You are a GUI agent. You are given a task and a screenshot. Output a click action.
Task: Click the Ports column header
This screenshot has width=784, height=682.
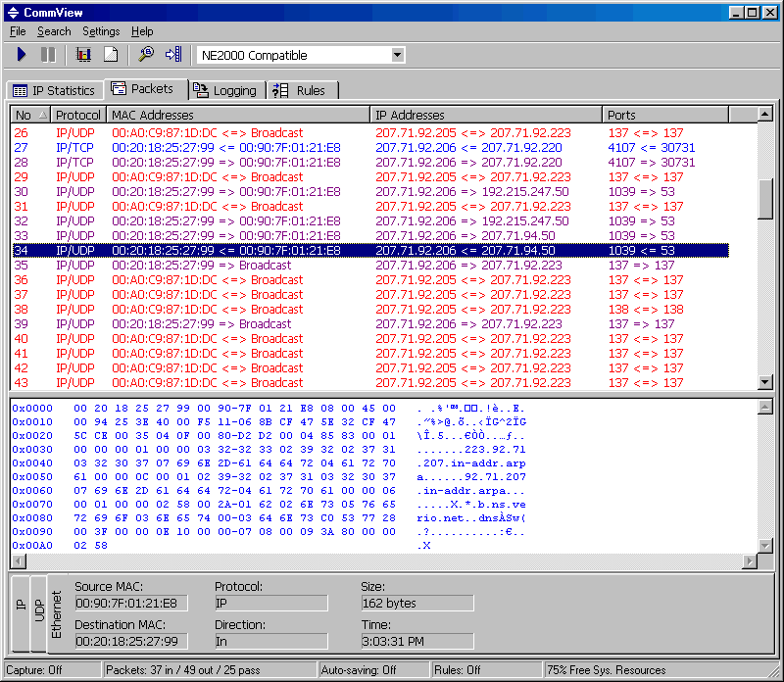coord(665,115)
